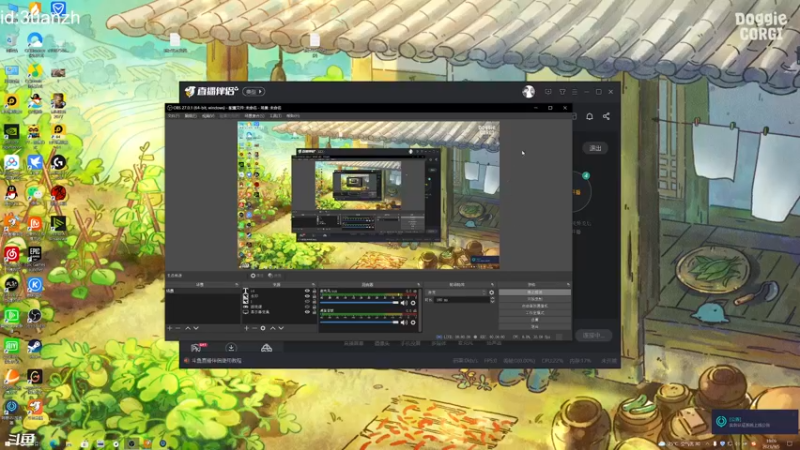Toggle lock on 显示器采集 source row
800x450 pixels.
click(x=314, y=312)
